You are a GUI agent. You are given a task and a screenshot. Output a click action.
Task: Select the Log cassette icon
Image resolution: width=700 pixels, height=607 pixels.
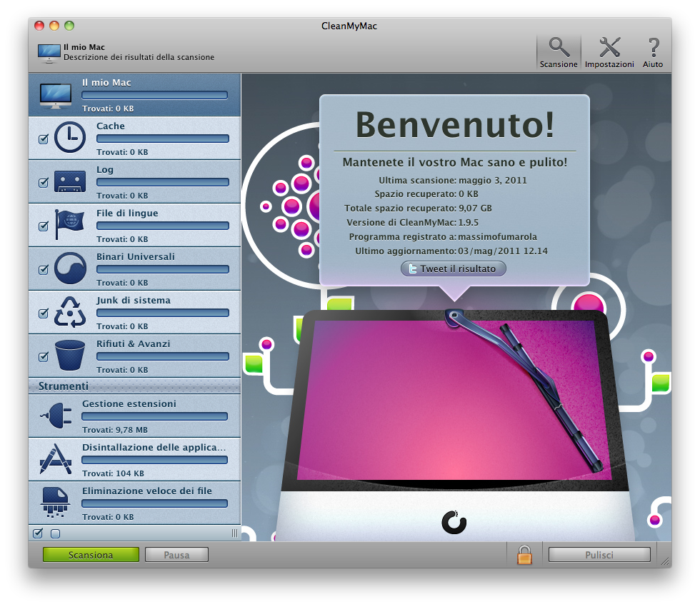pos(70,181)
